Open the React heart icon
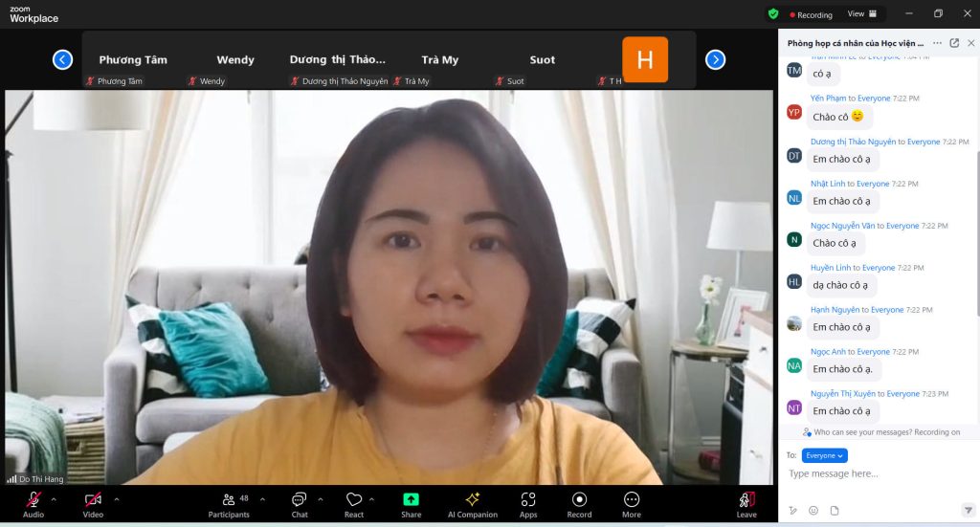The height and width of the screenshot is (527, 980). click(354, 502)
